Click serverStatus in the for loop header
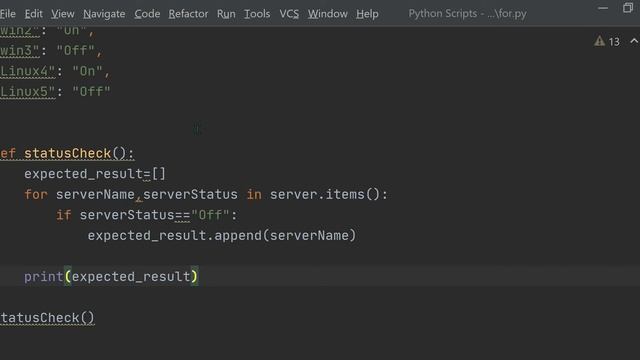 tap(190, 194)
